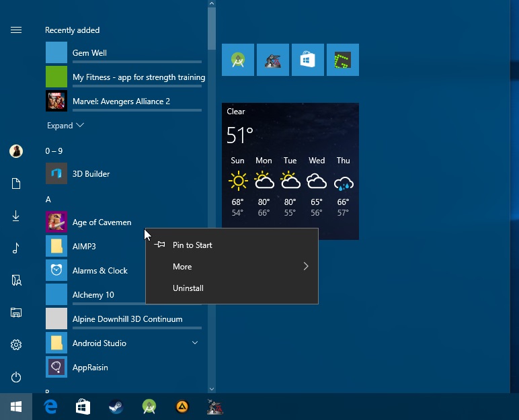Open the Alarms & Clock app
The image size is (519, 420).
[94, 270]
